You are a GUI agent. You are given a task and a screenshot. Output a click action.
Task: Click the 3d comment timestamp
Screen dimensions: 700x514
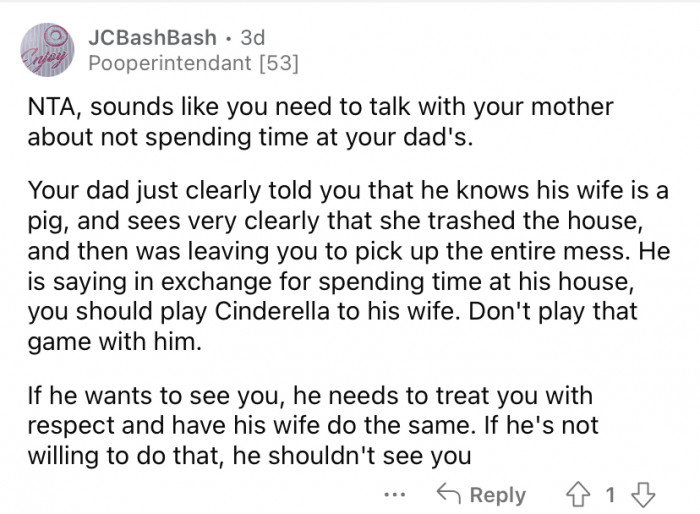pos(253,38)
